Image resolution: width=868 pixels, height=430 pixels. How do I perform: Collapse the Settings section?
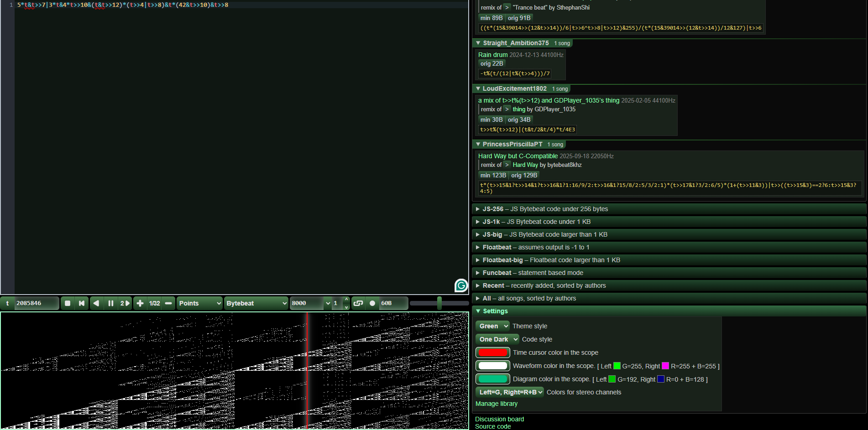click(x=495, y=311)
